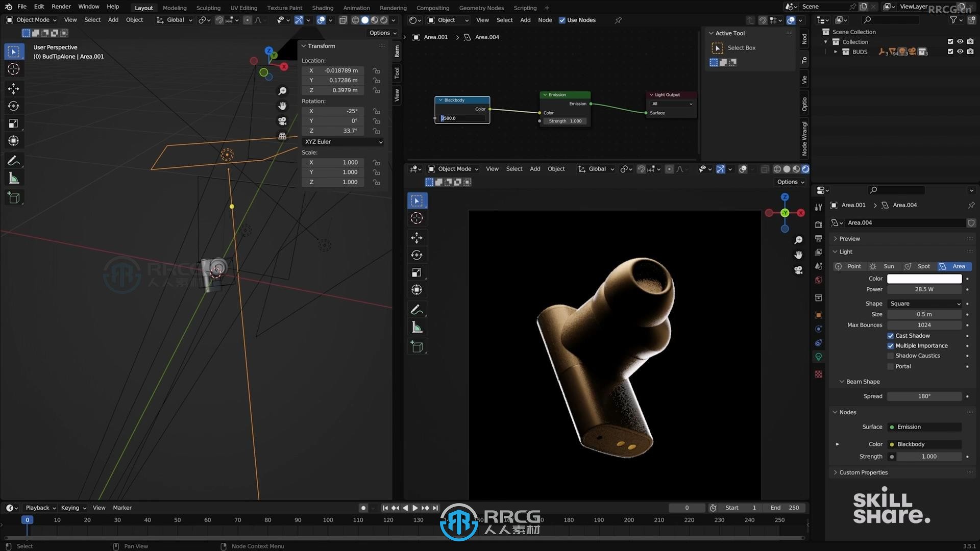This screenshot has width=980, height=551.
Task: Select the Cursor tool in left viewport
Action: [14, 69]
